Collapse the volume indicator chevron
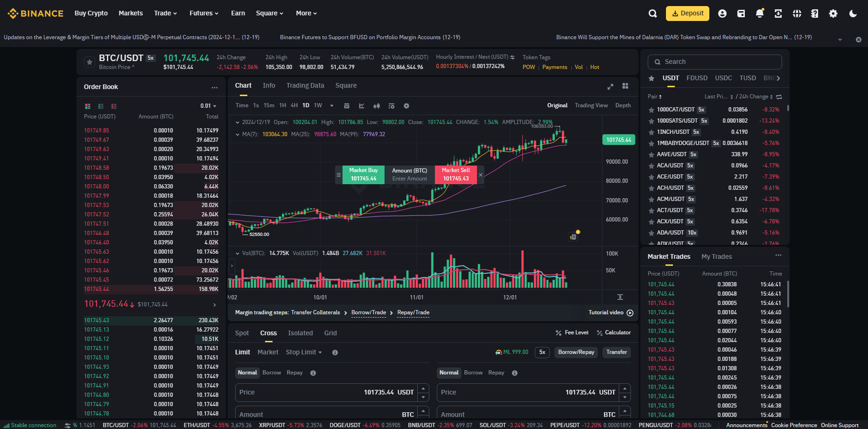The image size is (868, 429). click(x=238, y=253)
